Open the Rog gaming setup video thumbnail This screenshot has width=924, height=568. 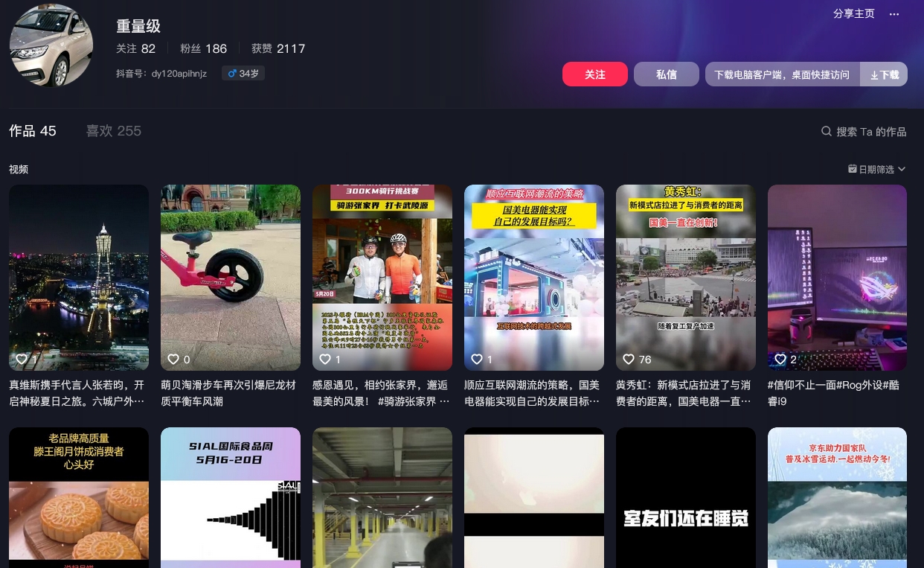click(837, 278)
